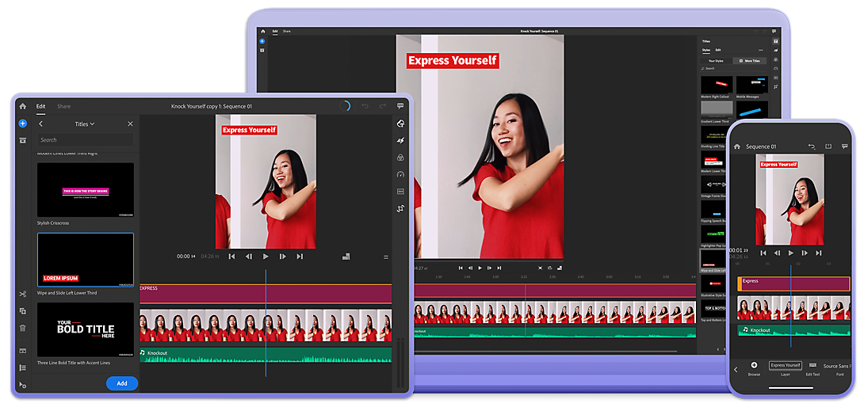The image size is (868, 403).
Task: Play the video on phone
Action: point(791,253)
